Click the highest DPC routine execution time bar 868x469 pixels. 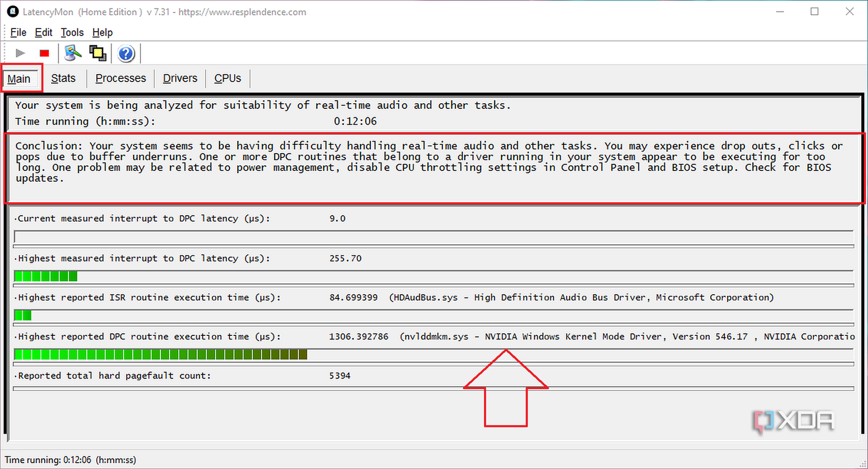433,355
